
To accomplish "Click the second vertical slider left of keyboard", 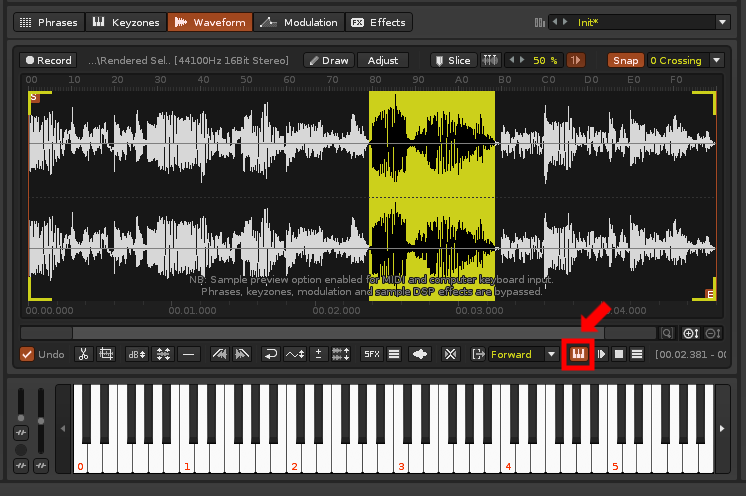I will point(41,421).
